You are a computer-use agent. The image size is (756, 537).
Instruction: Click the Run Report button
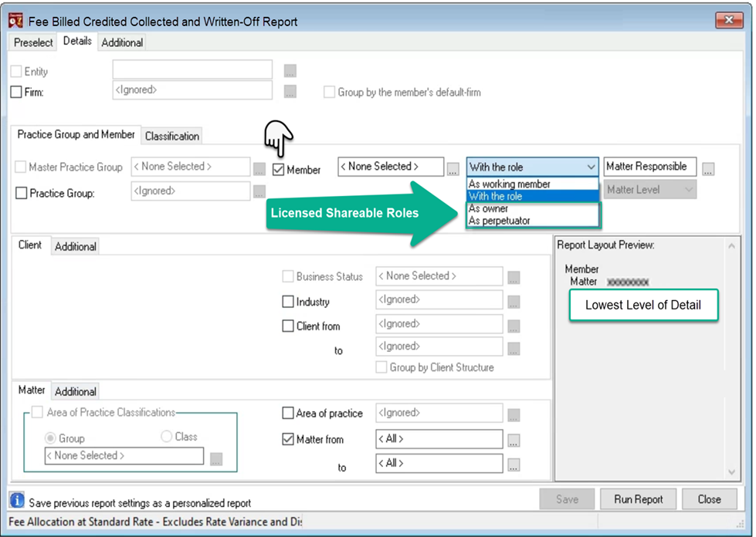[x=639, y=499]
